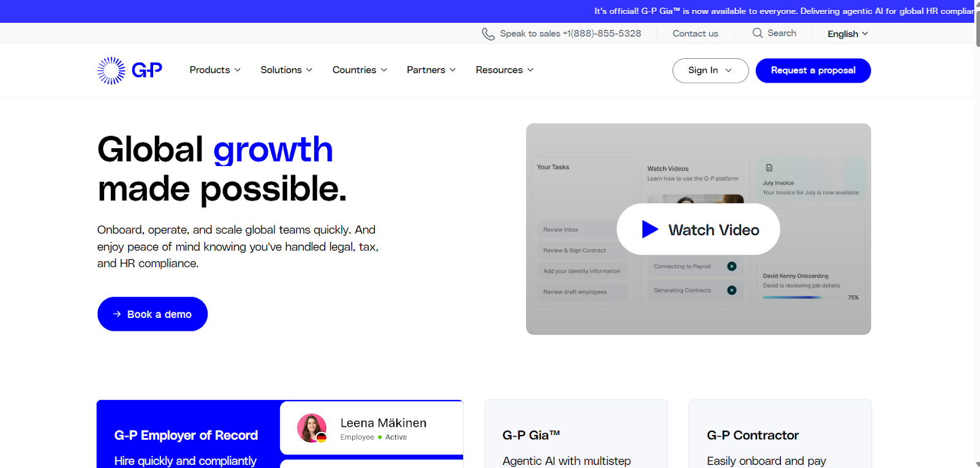This screenshot has height=468, width=980.
Task: Click the Global growth made possible headline
Action: (222, 169)
